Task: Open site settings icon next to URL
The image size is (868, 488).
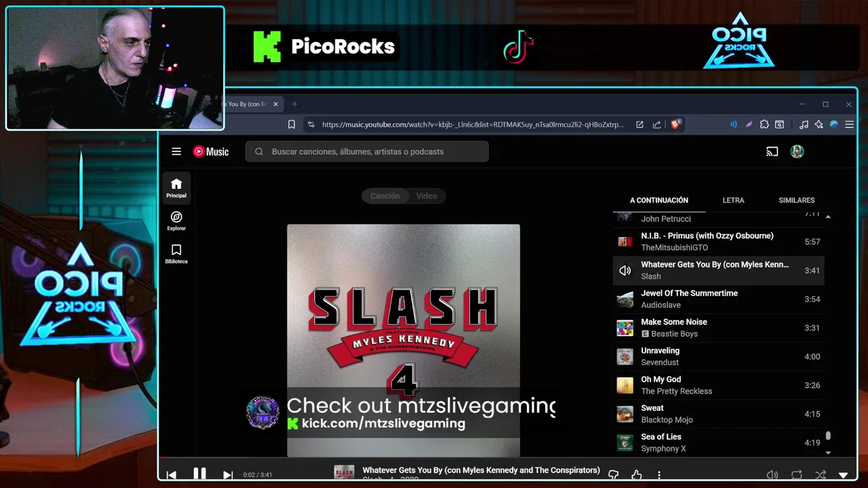Action: point(311,125)
